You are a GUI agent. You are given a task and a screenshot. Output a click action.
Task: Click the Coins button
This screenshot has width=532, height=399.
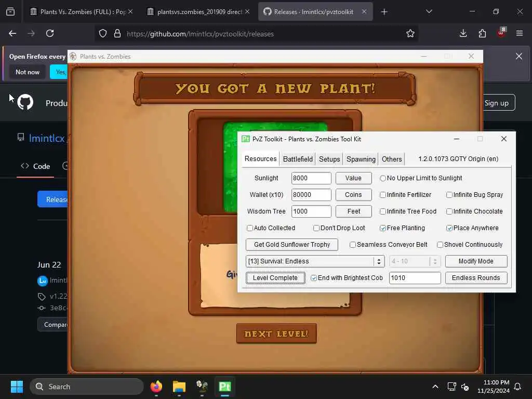point(353,195)
